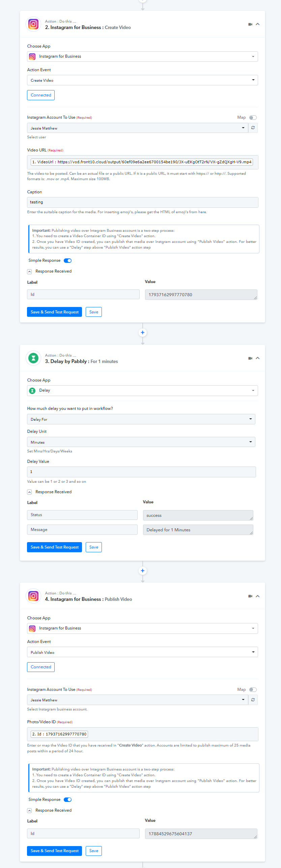This screenshot has height=868, width=281.
Task: Click the Delay Value input field
Action: (x=141, y=472)
